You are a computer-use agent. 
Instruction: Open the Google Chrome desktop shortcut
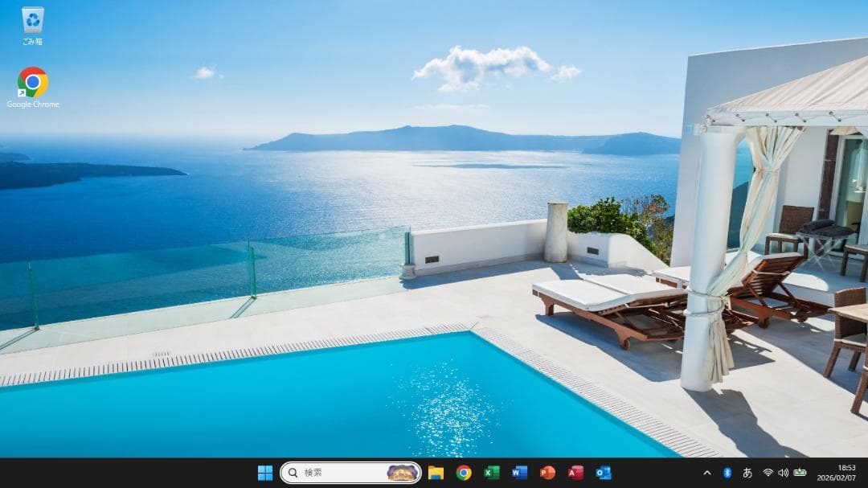pyautogui.click(x=32, y=80)
